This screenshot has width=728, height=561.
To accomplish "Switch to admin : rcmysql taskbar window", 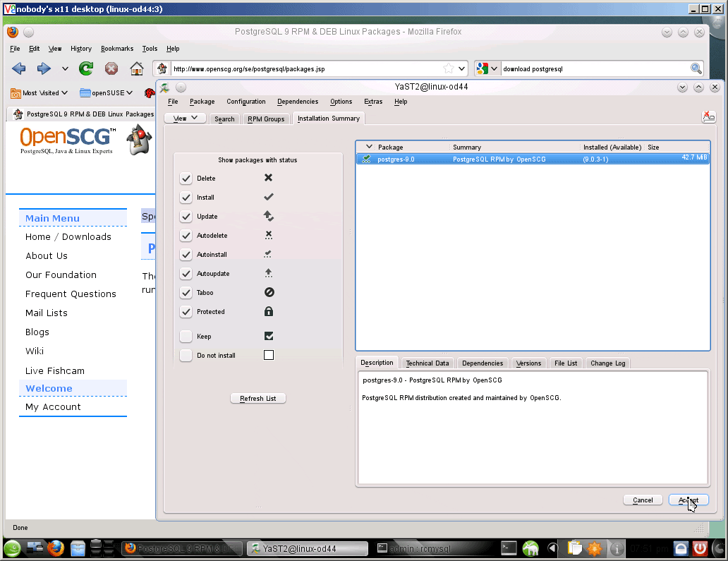I will (430, 548).
